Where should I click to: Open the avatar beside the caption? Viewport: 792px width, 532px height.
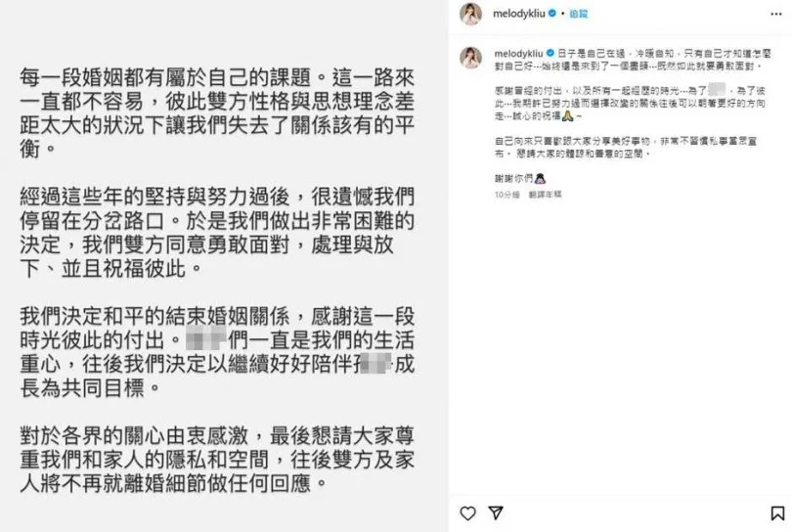pos(470,57)
